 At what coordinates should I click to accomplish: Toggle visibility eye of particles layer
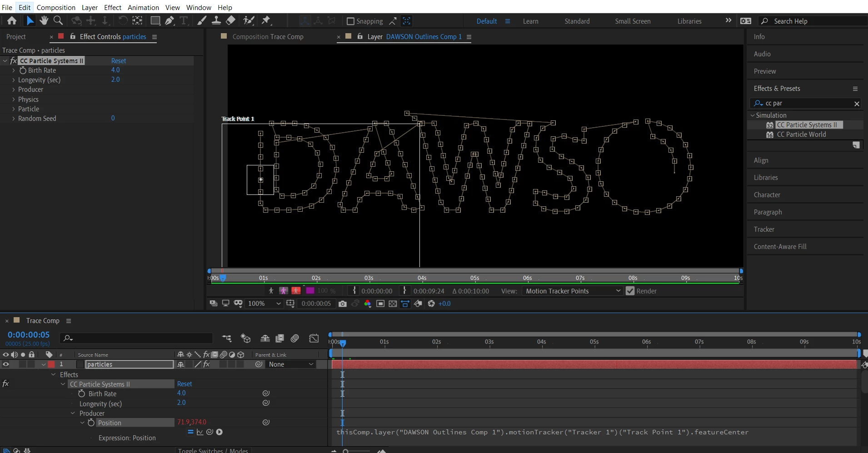click(6, 364)
